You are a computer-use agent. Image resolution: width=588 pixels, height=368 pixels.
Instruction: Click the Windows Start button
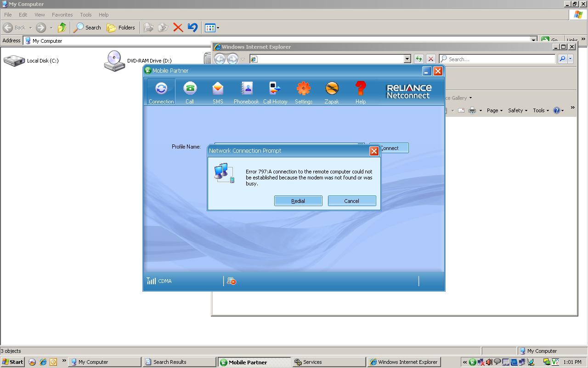click(13, 362)
